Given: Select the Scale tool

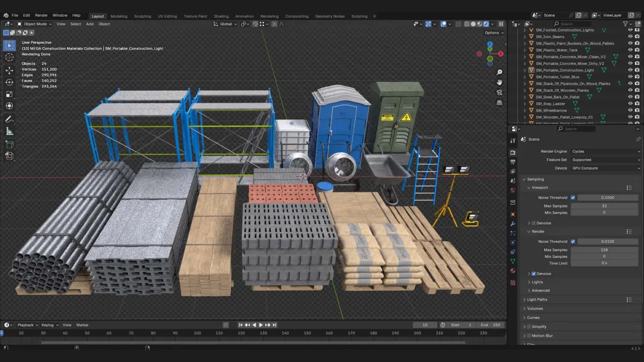Looking at the screenshot, I should tap(9, 94).
